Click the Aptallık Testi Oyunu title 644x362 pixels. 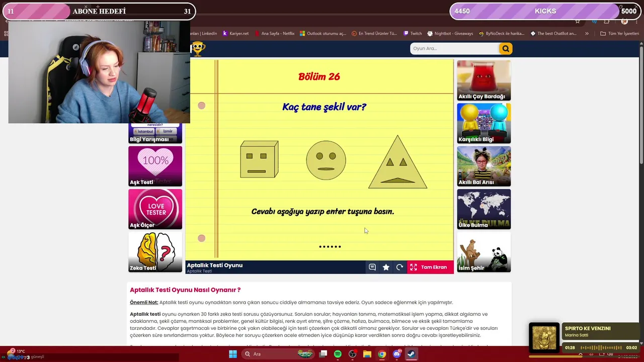215,265
